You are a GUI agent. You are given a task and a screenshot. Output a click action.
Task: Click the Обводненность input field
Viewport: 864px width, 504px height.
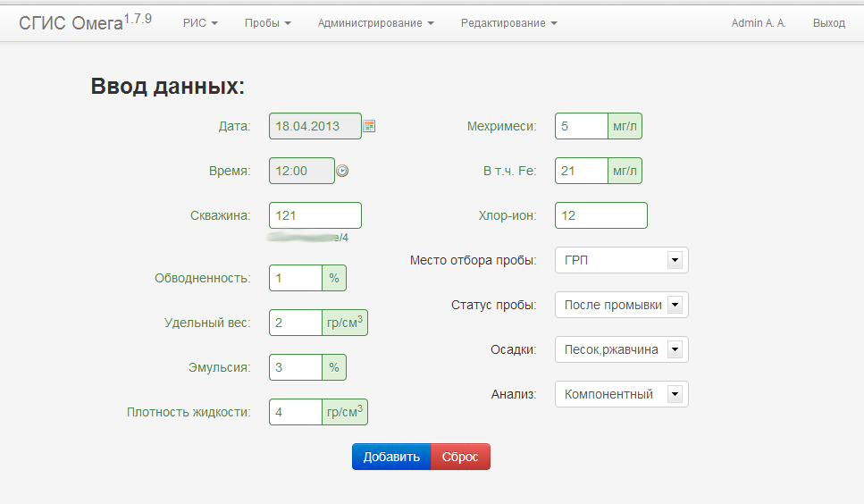[296, 278]
